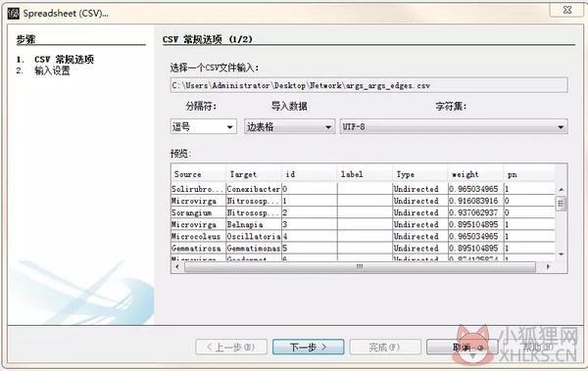Open the 导入数据 dropdown showing 边表格

click(x=289, y=126)
